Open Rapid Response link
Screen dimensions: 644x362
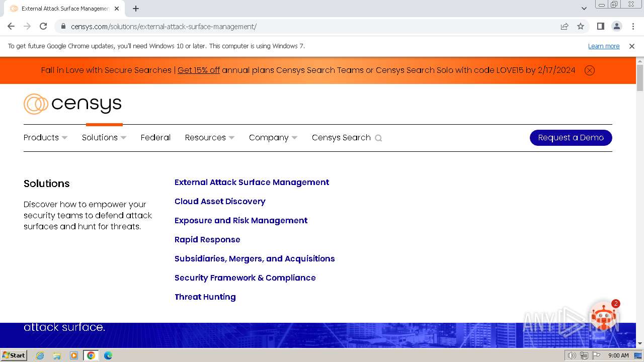(x=207, y=239)
